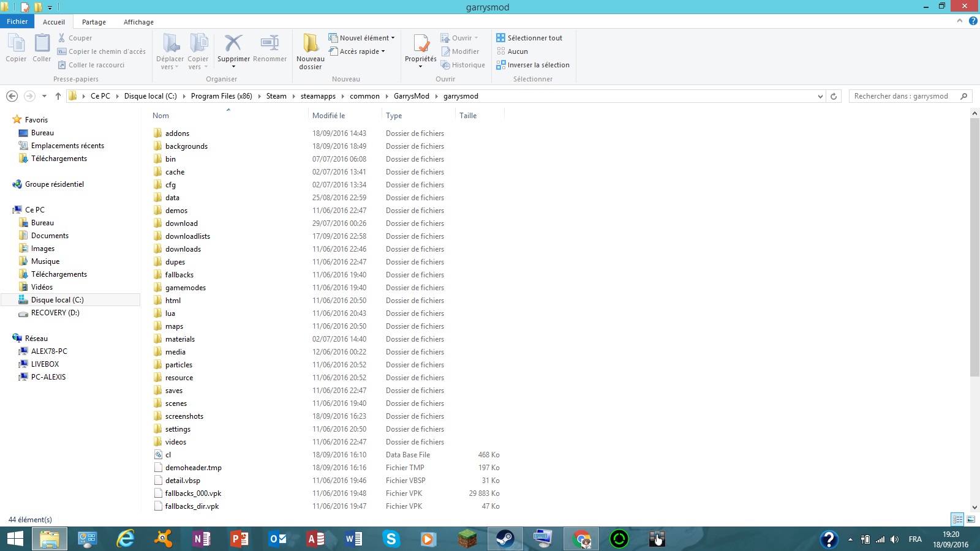Click the Windows Start button
The width and height of the screenshot is (980, 551).
coord(15,539)
